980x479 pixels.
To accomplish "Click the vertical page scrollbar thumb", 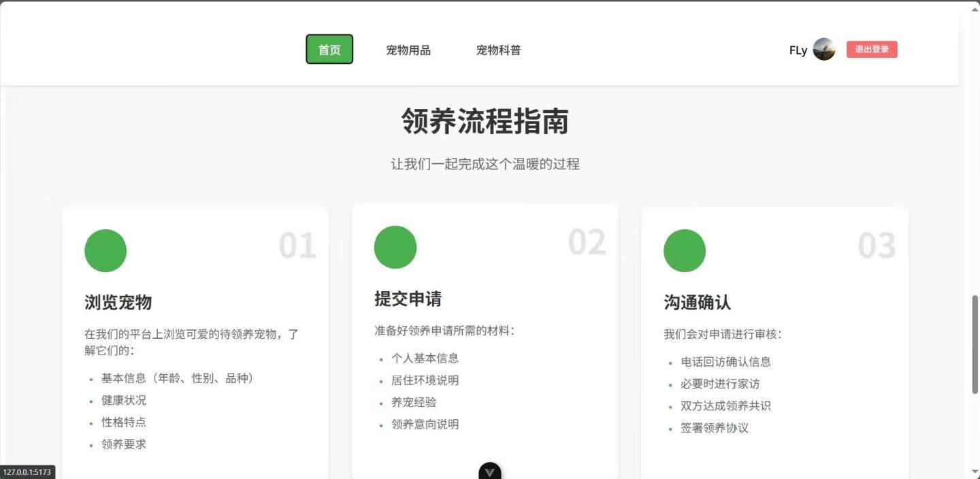I will [975, 344].
